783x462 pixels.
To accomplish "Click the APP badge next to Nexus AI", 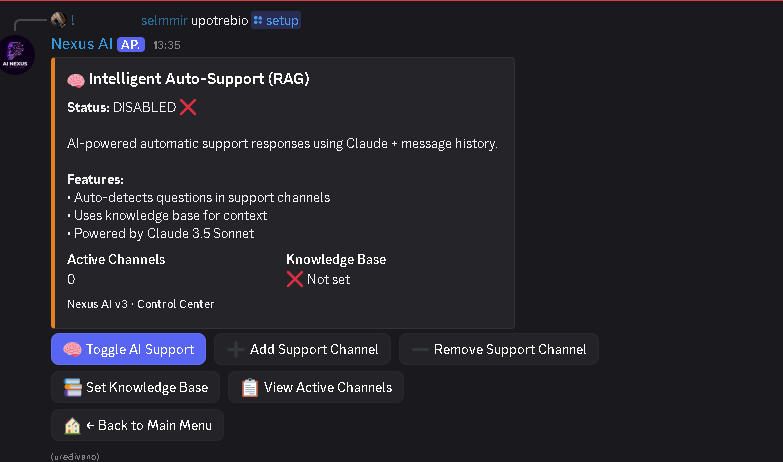I will point(131,44).
